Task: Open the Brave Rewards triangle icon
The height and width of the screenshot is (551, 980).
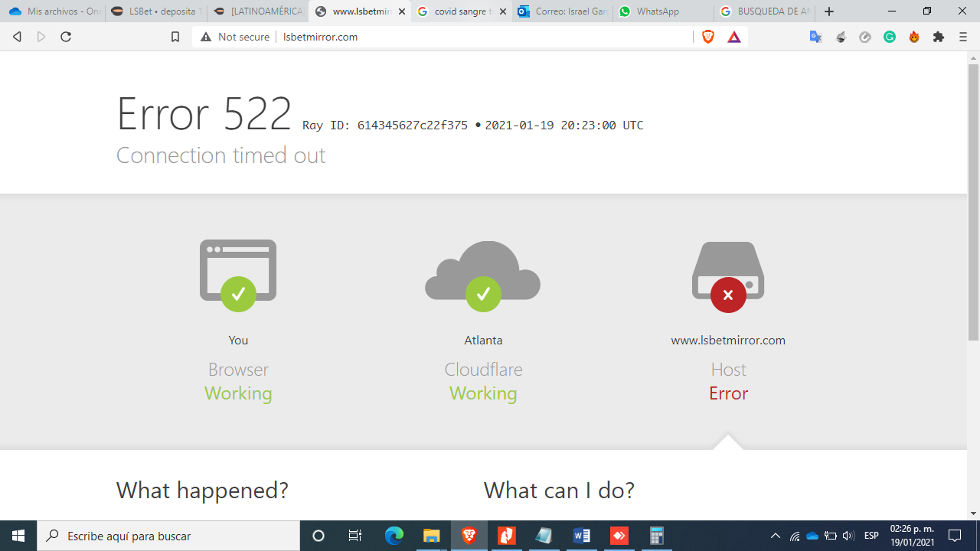Action: pos(734,37)
